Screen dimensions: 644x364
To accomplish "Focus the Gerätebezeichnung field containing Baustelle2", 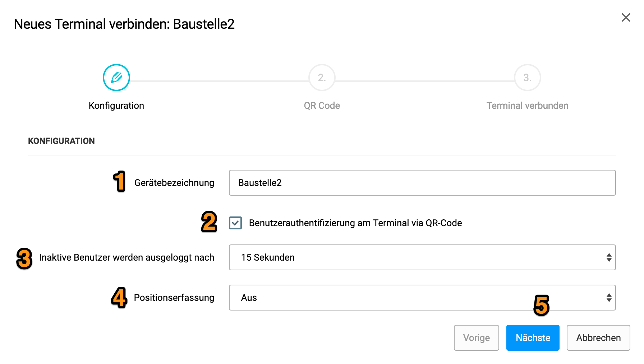I will (422, 183).
